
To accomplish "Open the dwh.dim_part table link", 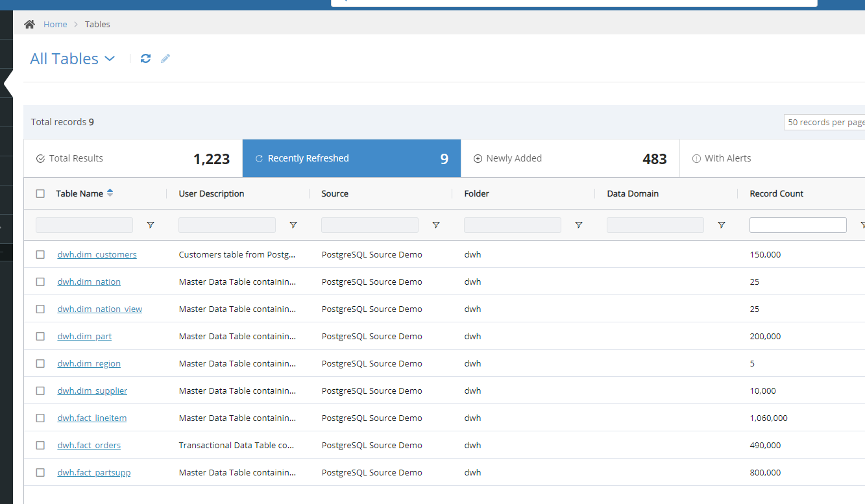I will 84,336.
